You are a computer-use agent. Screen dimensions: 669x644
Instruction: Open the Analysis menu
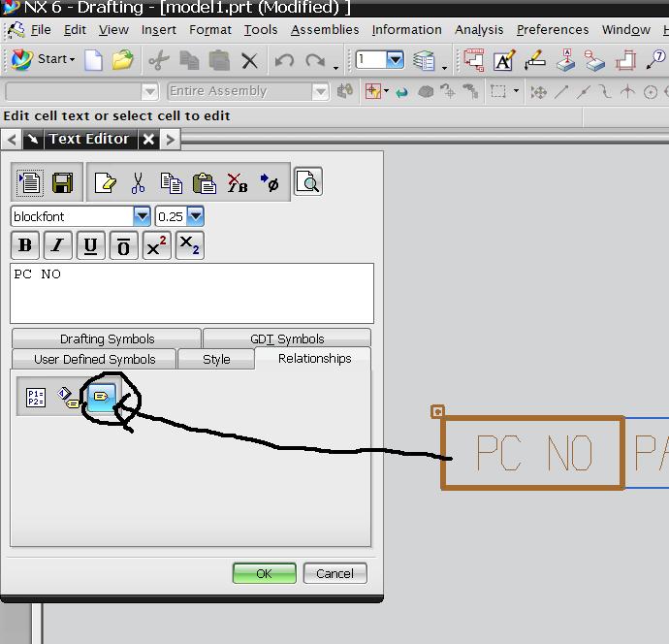(x=479, y=30)
